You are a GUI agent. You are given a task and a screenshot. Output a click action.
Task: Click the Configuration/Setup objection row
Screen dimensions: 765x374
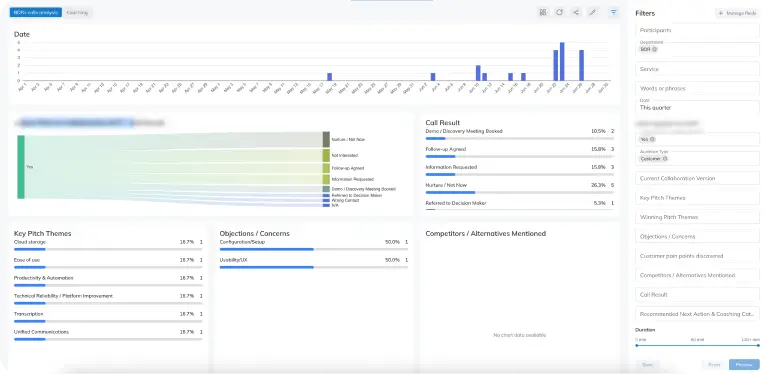(x=314, y=245)
